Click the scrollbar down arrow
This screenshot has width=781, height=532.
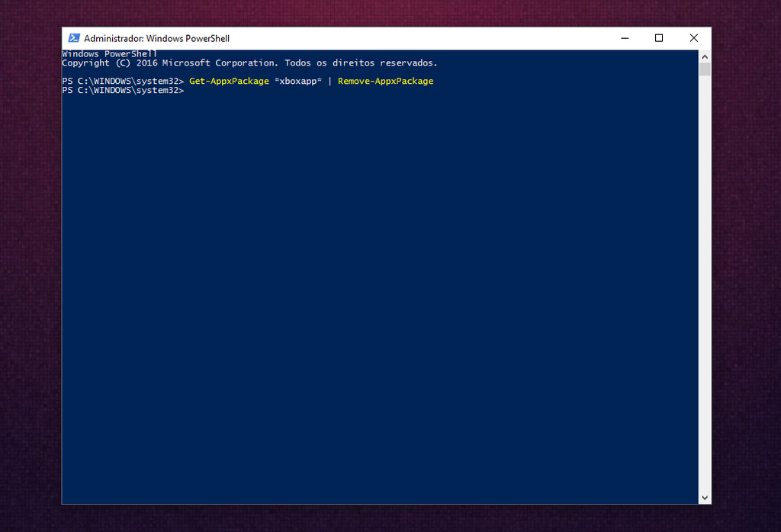tap(705, 497)
